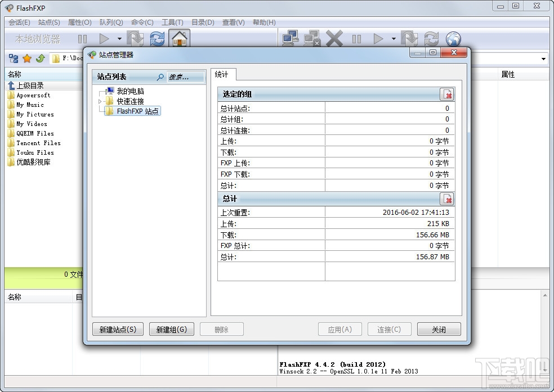The height and width of the screenshot is (392, 554).
Task: Reset 选定的组 statistics with the red X icon
Action: (x=448, y=94)
